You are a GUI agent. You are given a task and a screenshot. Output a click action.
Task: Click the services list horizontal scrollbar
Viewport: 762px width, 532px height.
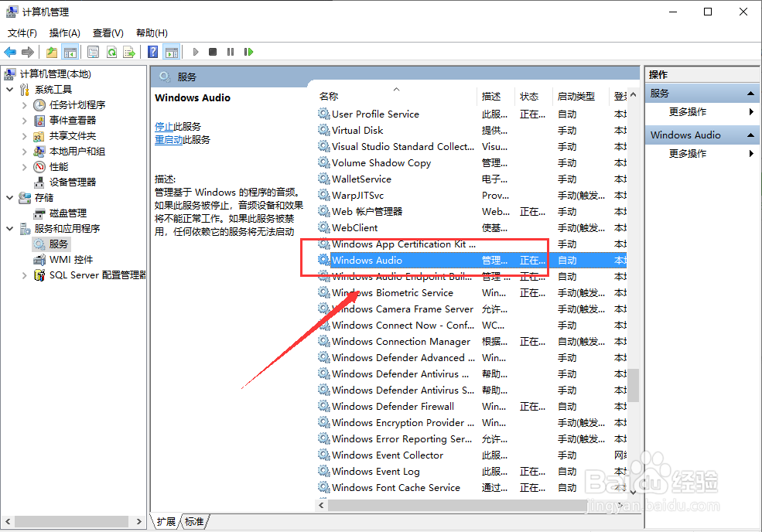pyautogui.click(x=458, y=505)
